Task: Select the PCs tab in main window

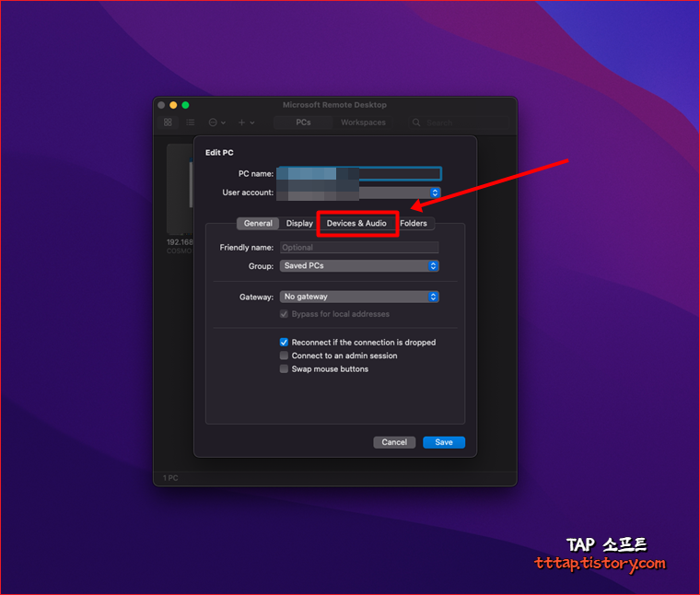Action: click(x=303, y=122)
